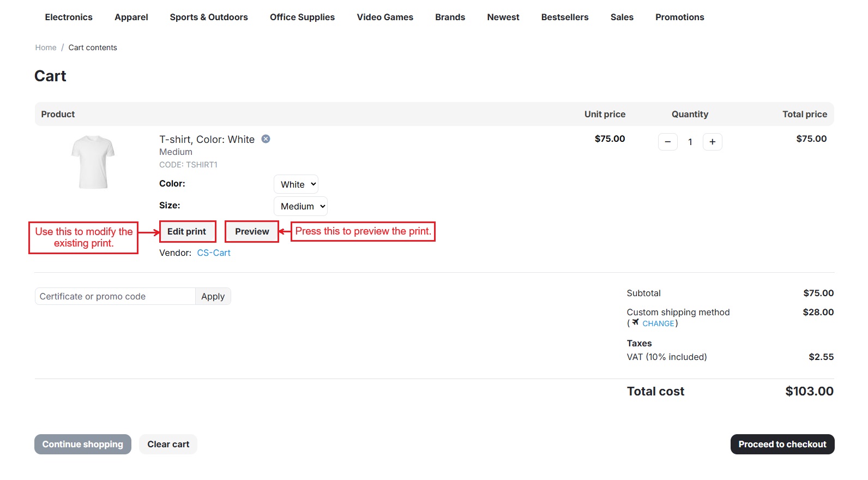Open the Color dropdown set to White
This screenshot has width=868, height=480.
click(x=296, y=184)
